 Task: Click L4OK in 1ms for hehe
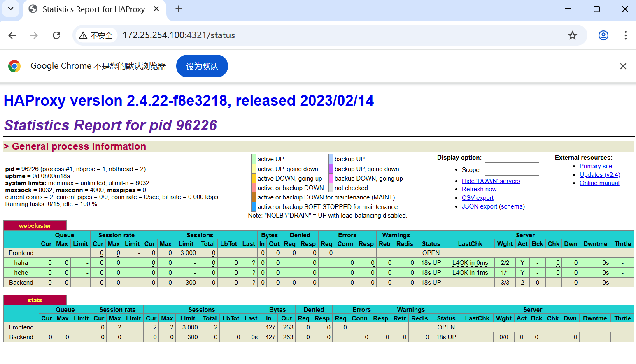point(470,273)
